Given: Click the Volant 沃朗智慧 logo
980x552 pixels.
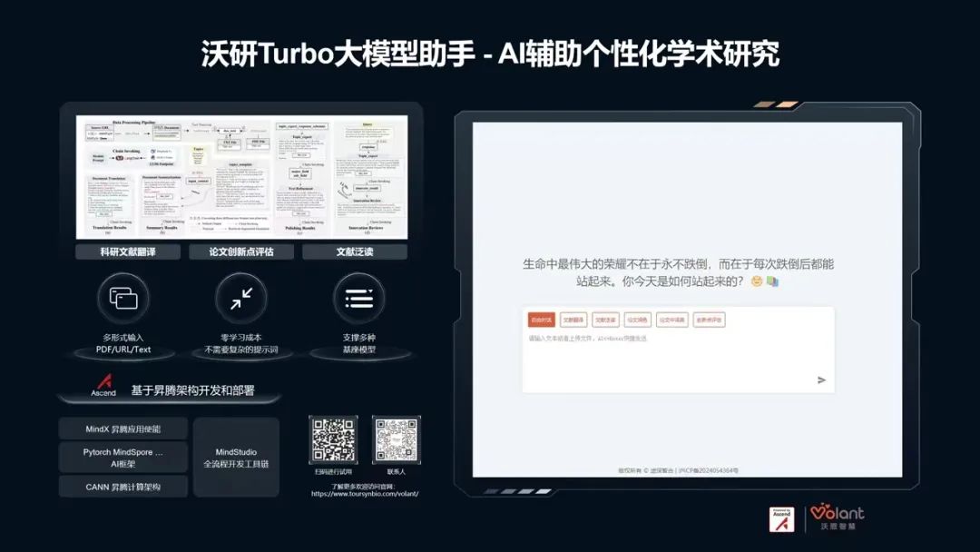Looking at the screenshot, I should coord(838,517).
